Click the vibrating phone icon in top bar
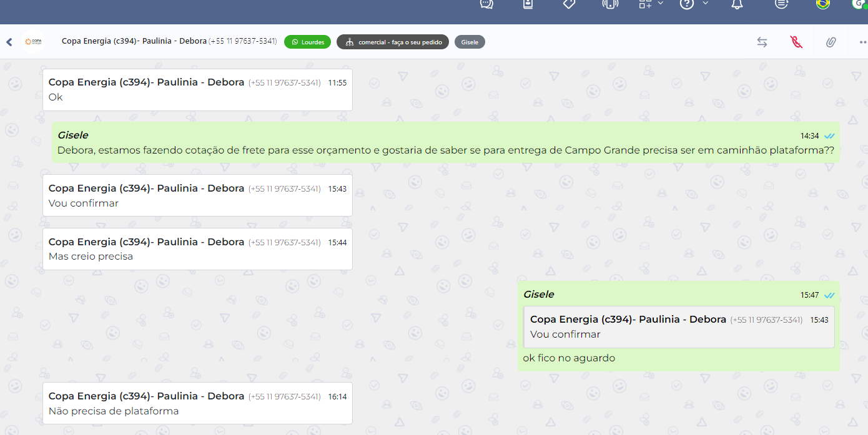 click(609, 4)
